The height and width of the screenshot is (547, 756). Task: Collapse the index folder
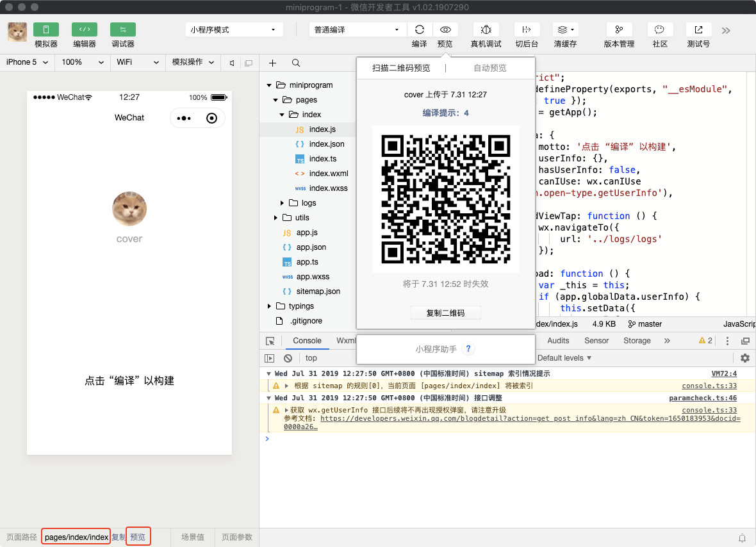281,115
